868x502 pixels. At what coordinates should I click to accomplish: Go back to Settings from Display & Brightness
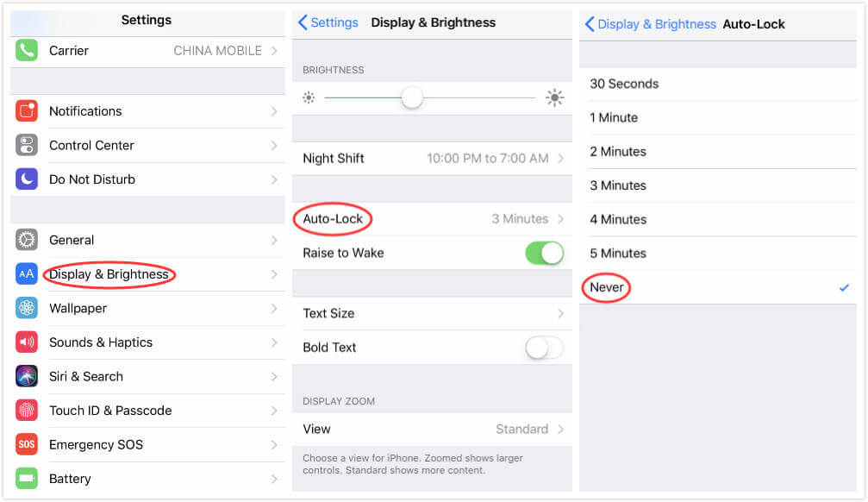point(328,22)
